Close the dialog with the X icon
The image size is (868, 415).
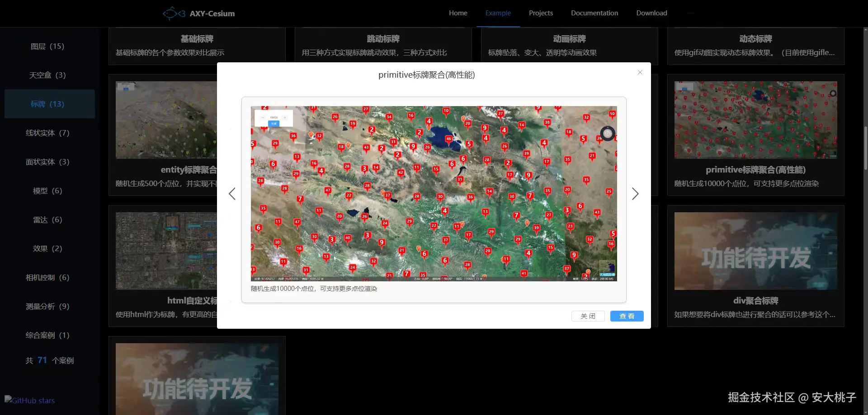click(x=640, y=72)
